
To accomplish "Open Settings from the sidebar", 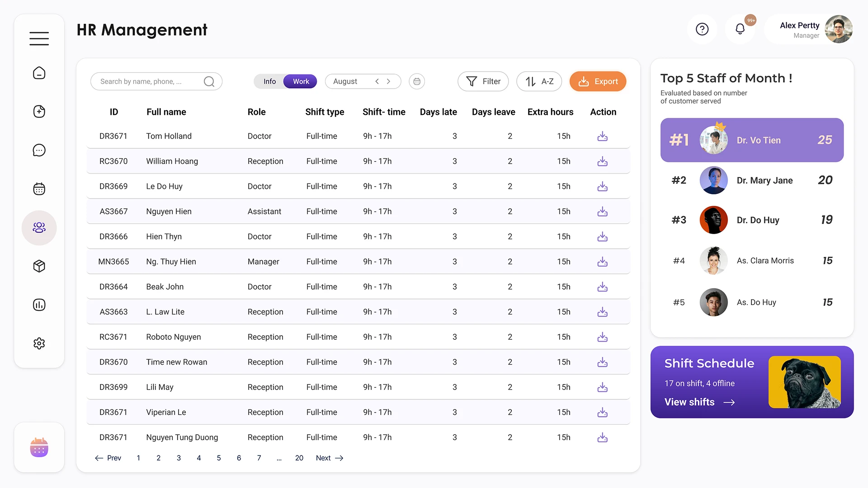I will point(39,343).
